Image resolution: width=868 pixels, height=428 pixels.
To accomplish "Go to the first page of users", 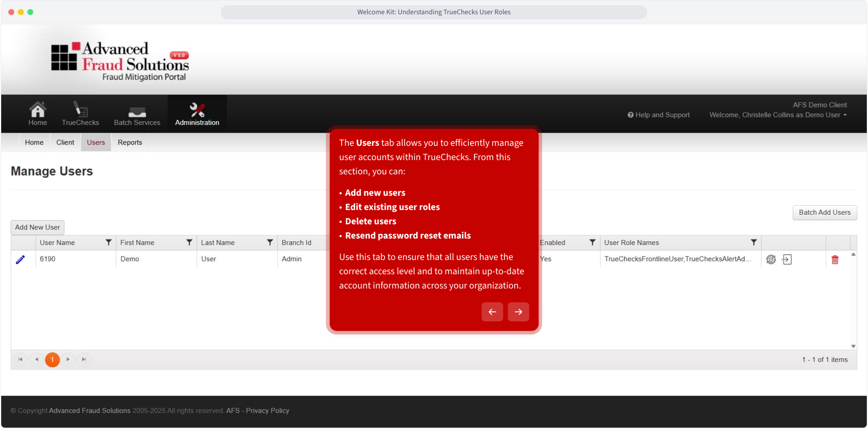I will 21,359.
